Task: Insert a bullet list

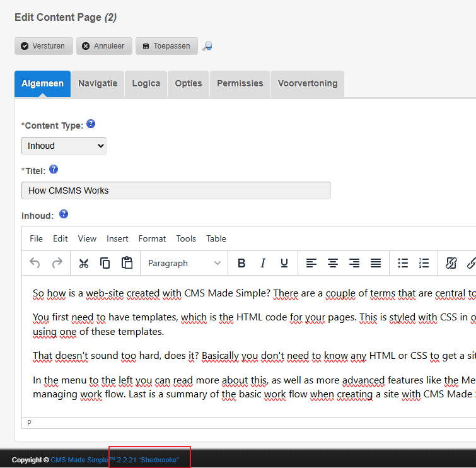Action: [x=403, y=263]
